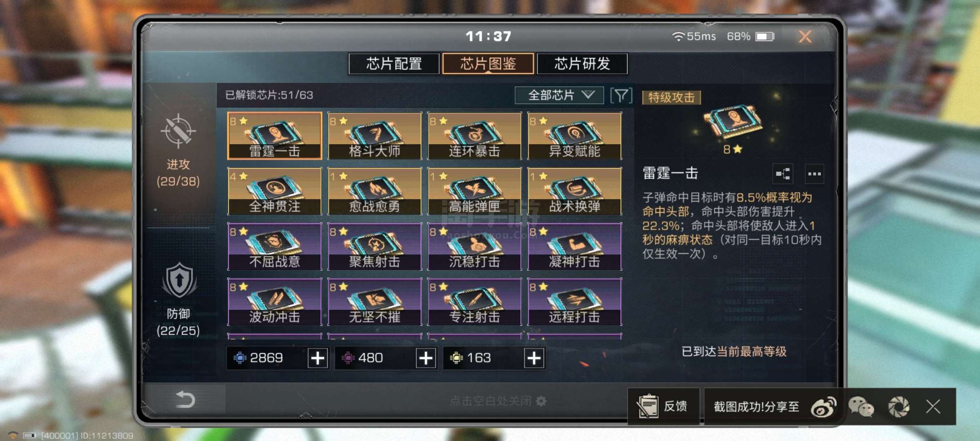The image size is (980, 441).
Task: Select the 进攻 attack category icon
Action: (x=178, y=131)
